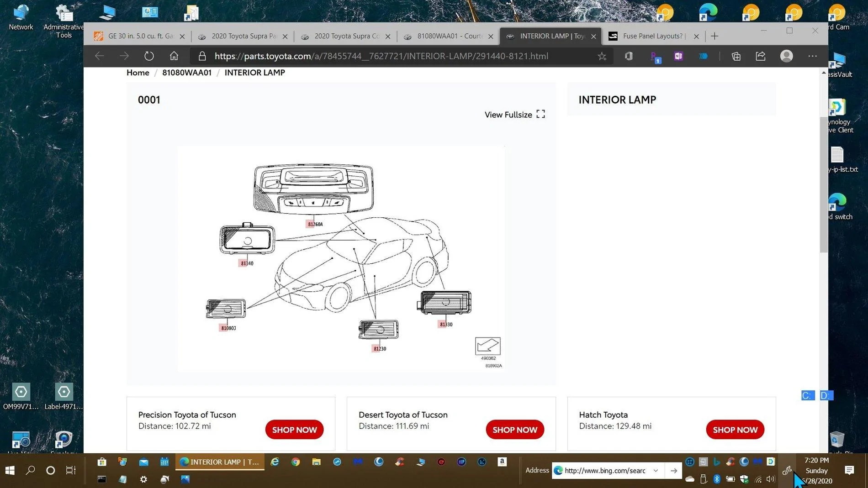Open Command Prompt from taskbar
Image resolution: width=868 pixels, height=488 pixels.
(x=102, y=479)
